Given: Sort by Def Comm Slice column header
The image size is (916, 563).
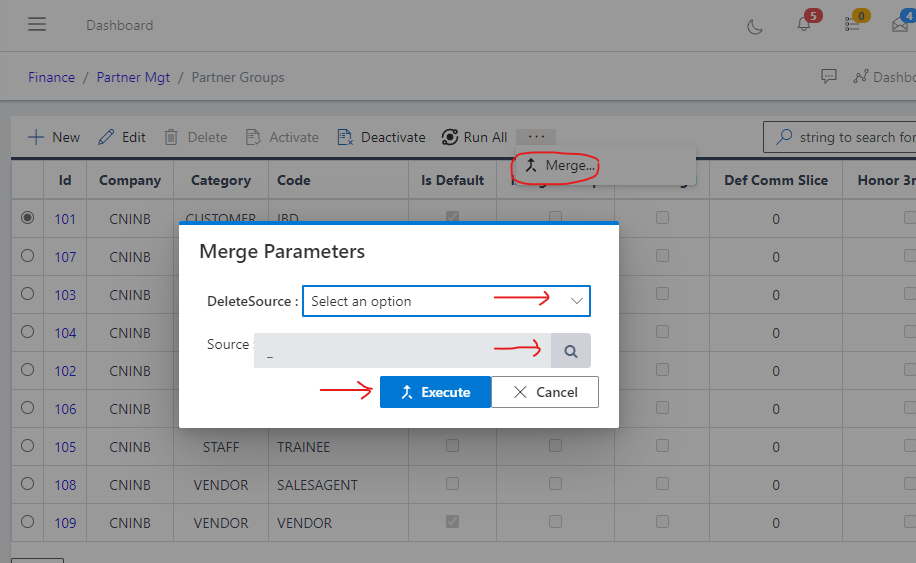Looking at the screenshot, I should (776, 180).
